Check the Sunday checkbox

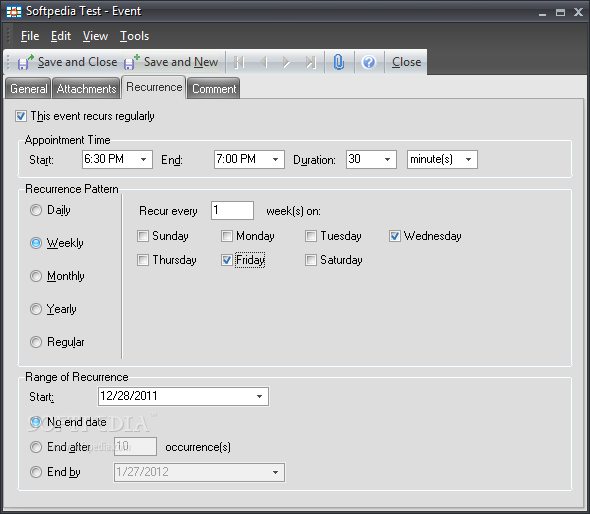tap(143, 236)
